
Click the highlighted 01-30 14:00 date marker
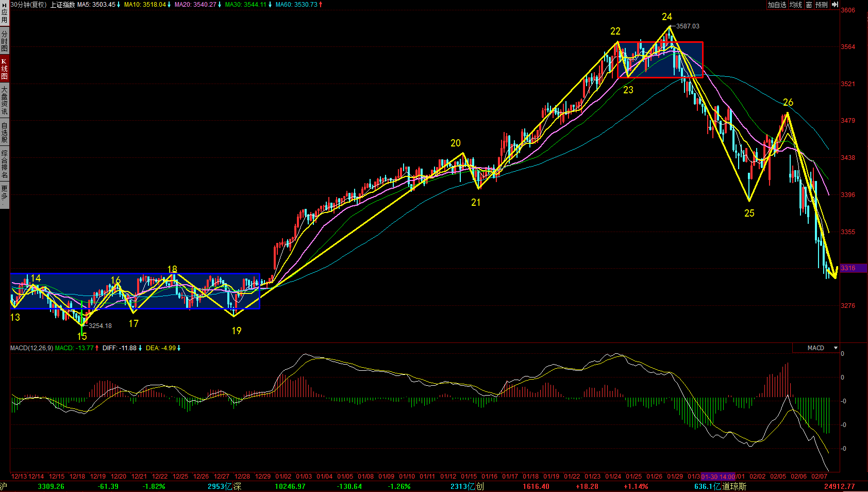(718, 477)
